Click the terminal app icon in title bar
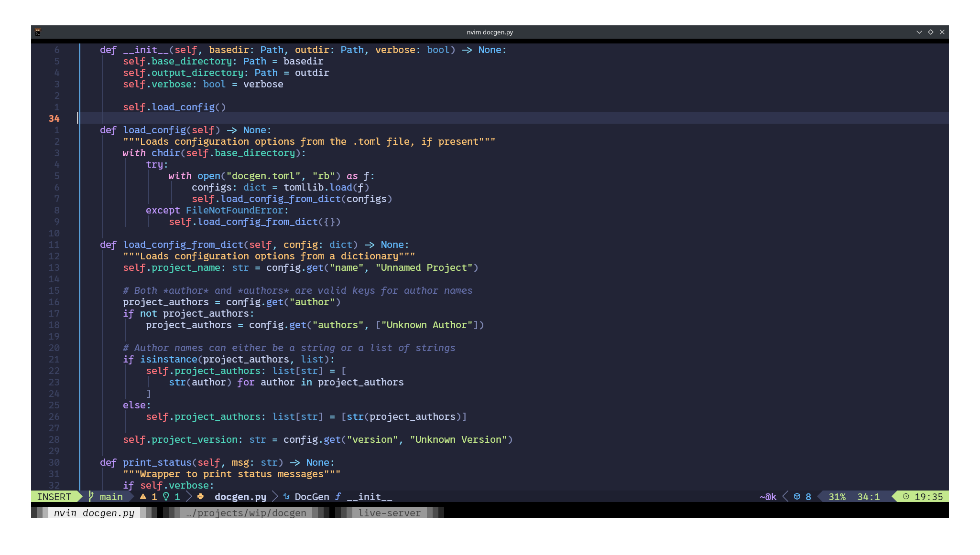Screen dimensions: 980x555 point(38,32)
